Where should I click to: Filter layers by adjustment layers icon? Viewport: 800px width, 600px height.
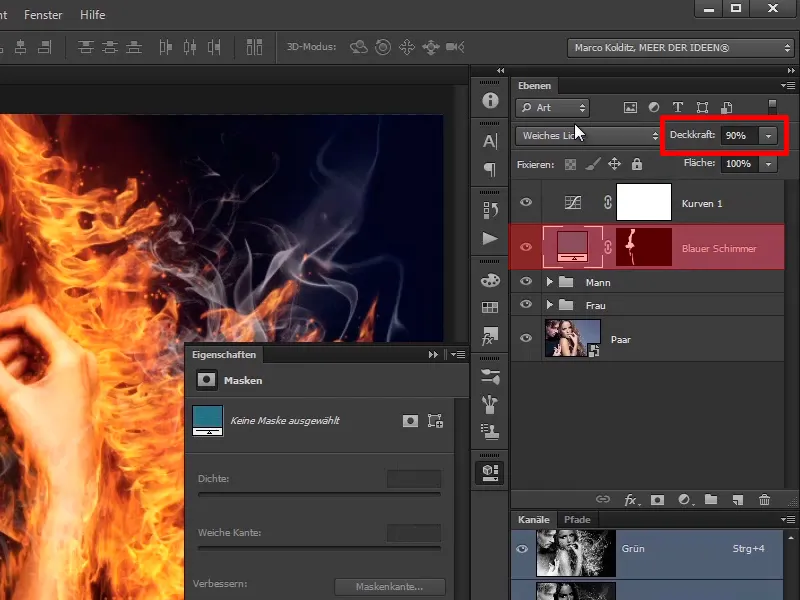click(654, 107)
